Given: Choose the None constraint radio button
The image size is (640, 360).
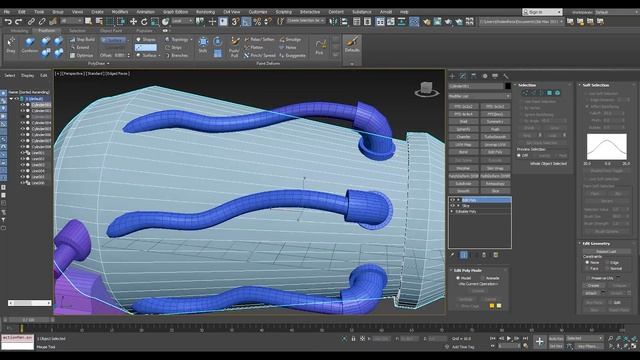Looking at the screenshot, I should pos(587,262).
